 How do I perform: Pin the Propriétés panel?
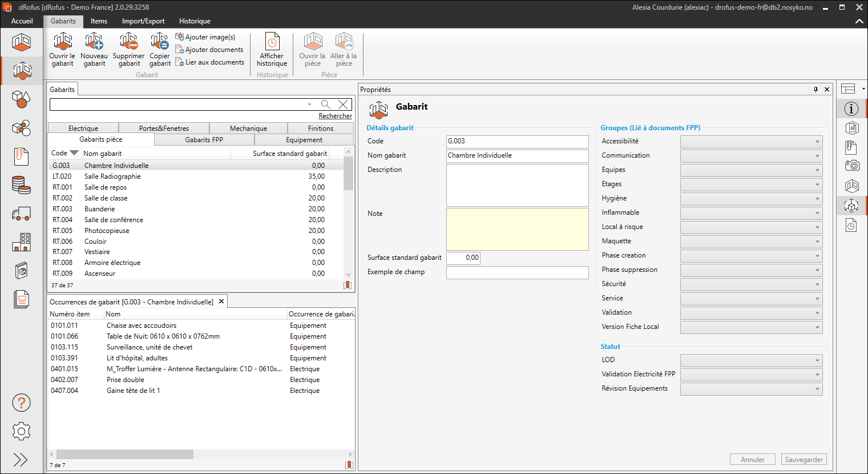(x=815, y=90)
